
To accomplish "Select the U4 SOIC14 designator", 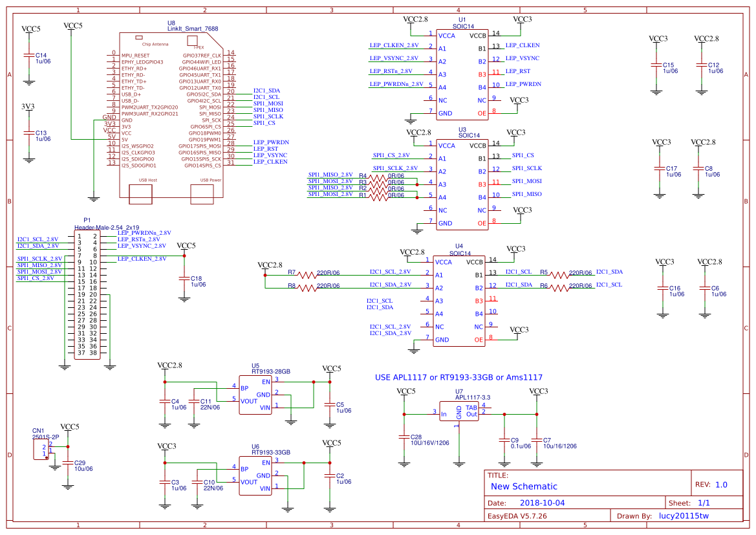I will 460,250.
